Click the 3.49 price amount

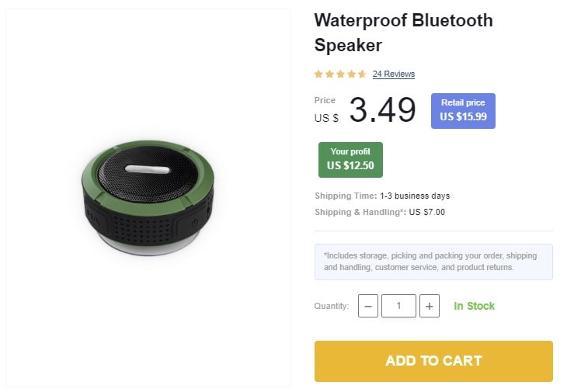(382, 110)
